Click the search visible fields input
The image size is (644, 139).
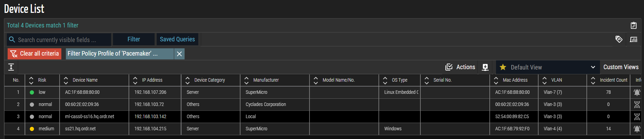point(59,40)
